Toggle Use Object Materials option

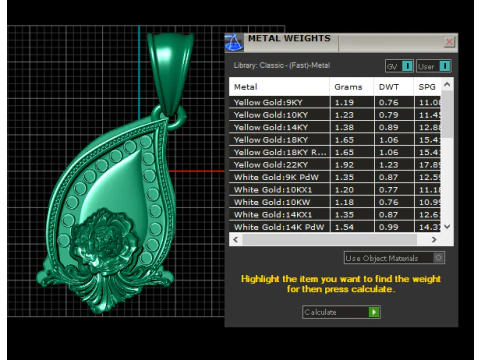click(394, 258)
